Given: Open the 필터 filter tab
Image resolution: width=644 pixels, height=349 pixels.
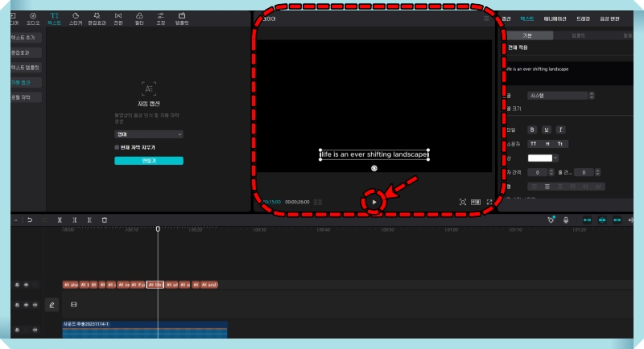Looking at the screenshot, I should point(139,18).
